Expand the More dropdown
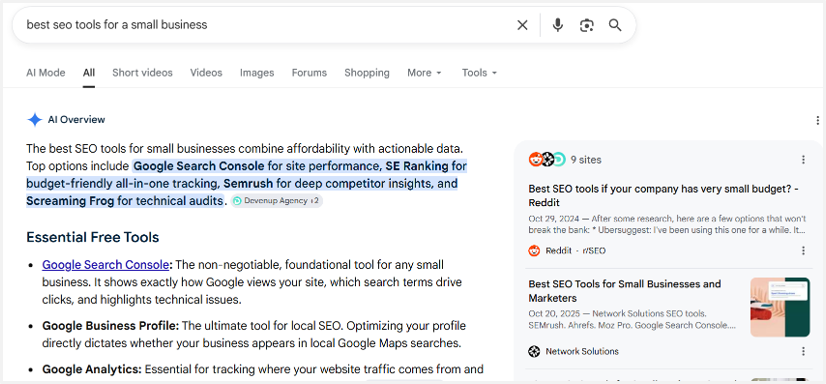The width and height of the screenshot is (826, 384). pos(424,73)
